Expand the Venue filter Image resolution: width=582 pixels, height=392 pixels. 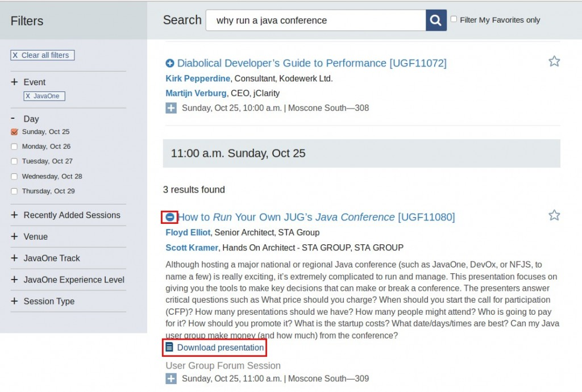coord(14,236)
